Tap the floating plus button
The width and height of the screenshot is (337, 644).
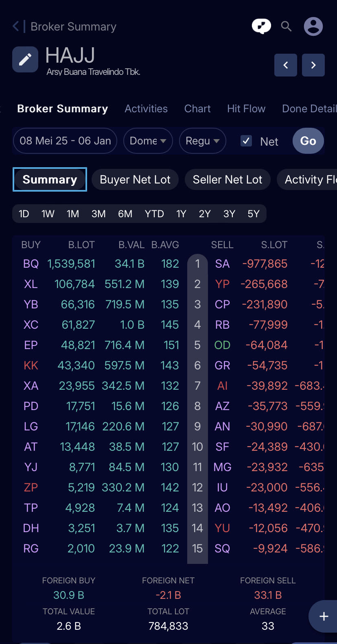click(324, 616)
